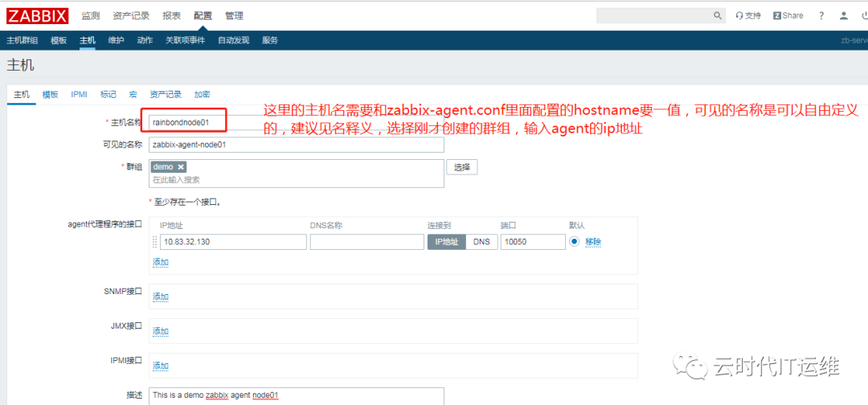Image resolution: width=868 pixels, height=405 pixels.
Task: Open the 报表 menu
Action: tap(172, 16)
